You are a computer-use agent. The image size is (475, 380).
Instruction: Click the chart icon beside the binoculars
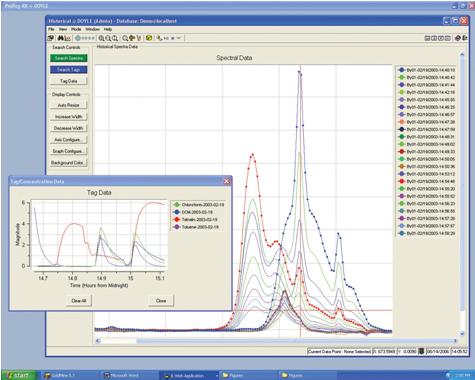[68, 38]
